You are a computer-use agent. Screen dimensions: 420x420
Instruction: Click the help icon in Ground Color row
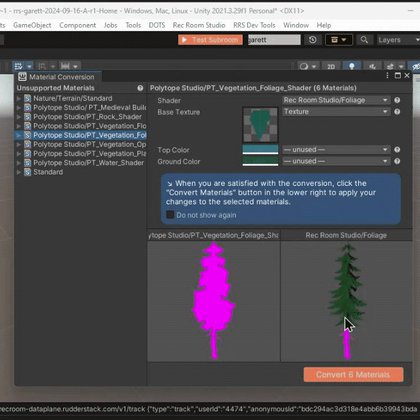(397, 161)
